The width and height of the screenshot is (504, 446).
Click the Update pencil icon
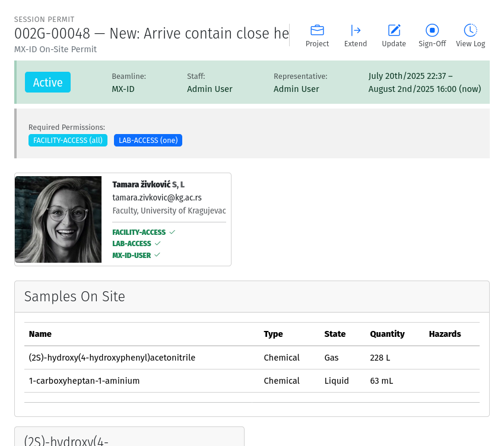click(394, 30)
